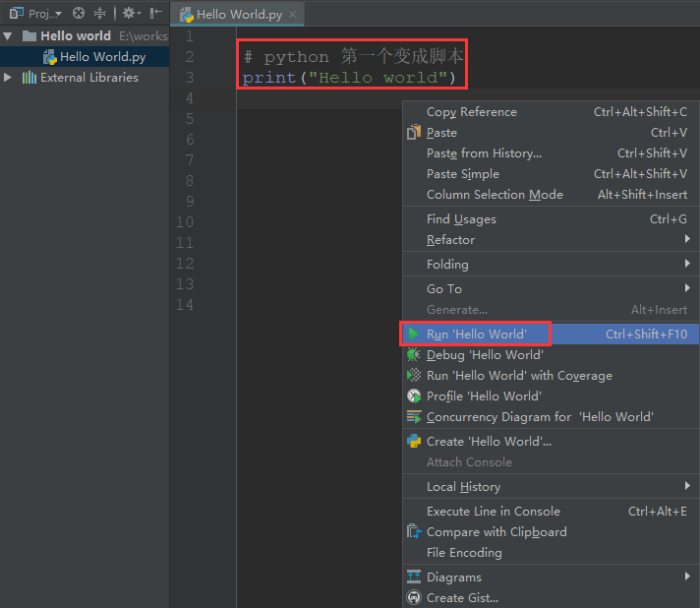The height and width of the screenshot is (608, 700).
Task: Open the project panel gear settings
Action: pos(132,13)
